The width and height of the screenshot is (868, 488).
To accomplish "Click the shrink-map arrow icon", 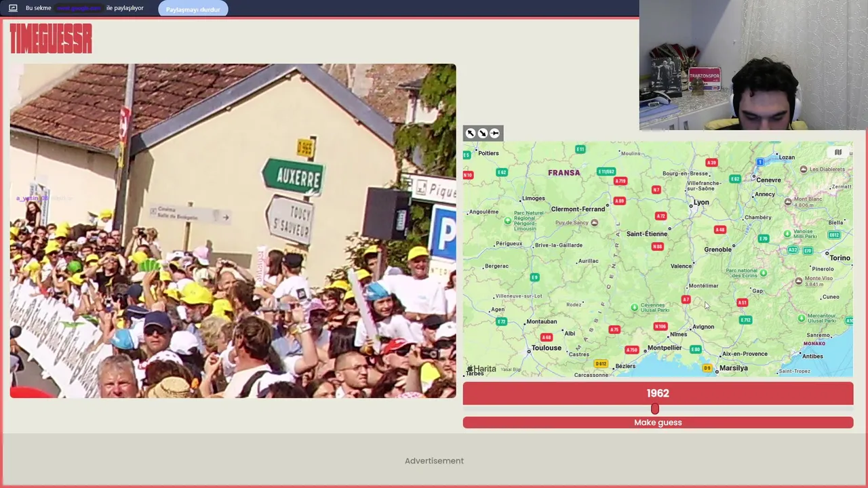I will point(482,134).
